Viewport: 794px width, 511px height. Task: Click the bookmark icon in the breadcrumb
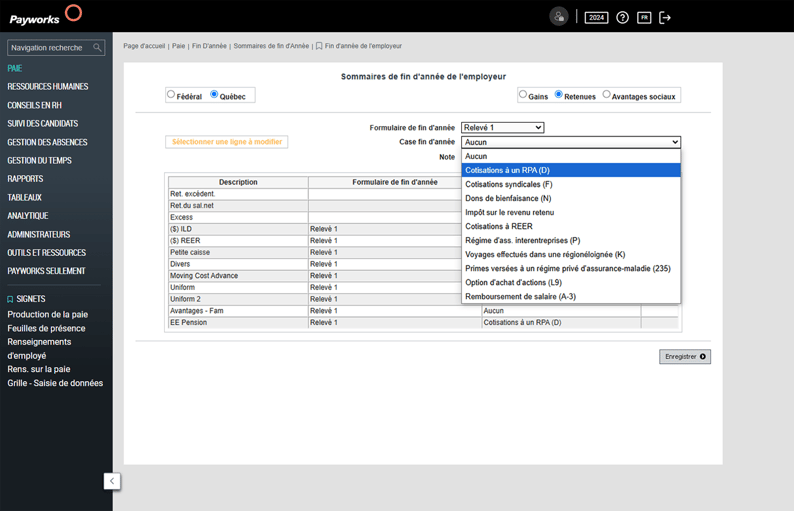[x=319, y=46]
